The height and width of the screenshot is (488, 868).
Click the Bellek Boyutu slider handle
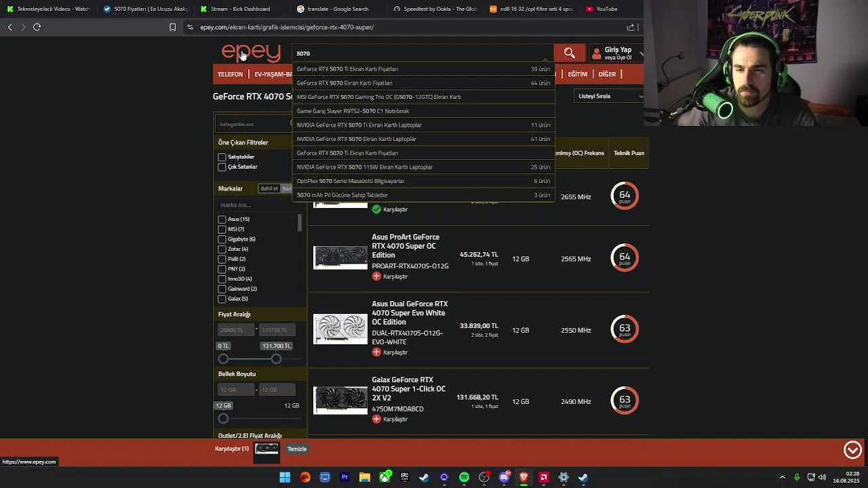click(x=224, y=419)
